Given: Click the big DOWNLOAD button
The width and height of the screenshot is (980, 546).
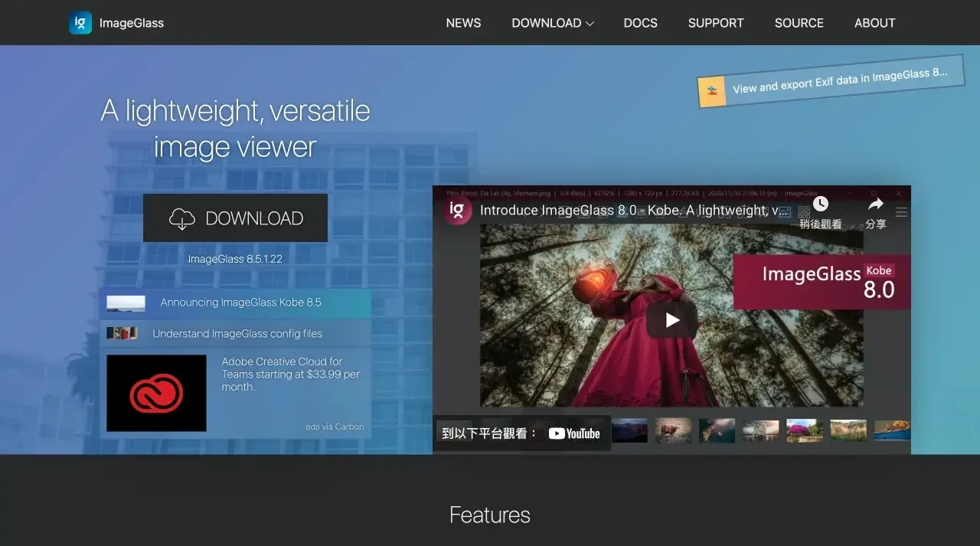Looking at the screenshot, I should click(x=235, y=218).
